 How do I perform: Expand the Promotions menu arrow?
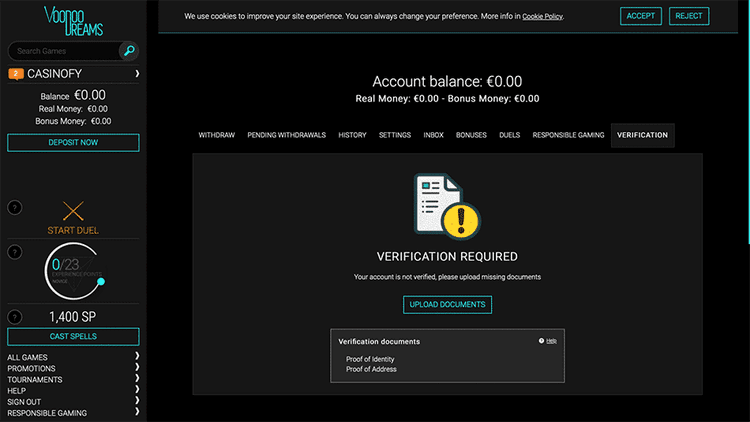click(137, 367)
